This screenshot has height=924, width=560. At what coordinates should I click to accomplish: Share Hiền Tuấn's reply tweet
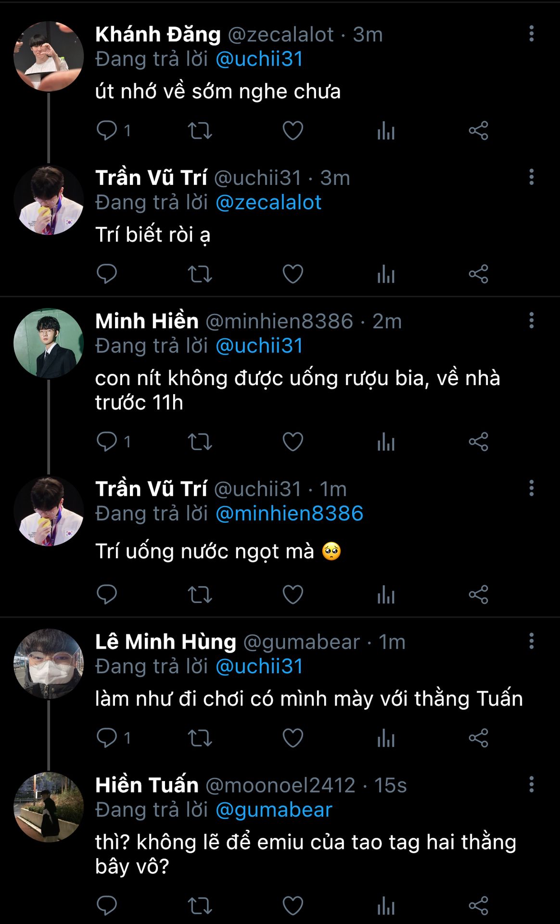(478, 905)
